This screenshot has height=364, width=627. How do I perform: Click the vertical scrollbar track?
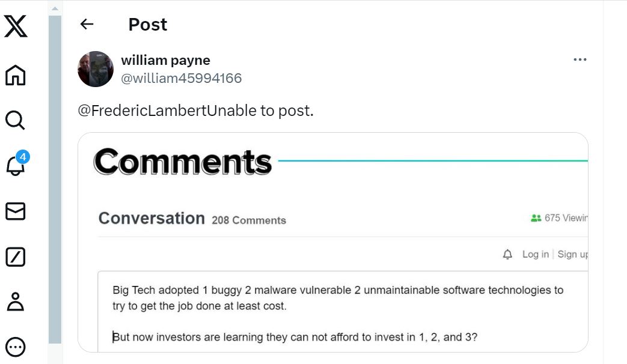click(x=55, y=180)
